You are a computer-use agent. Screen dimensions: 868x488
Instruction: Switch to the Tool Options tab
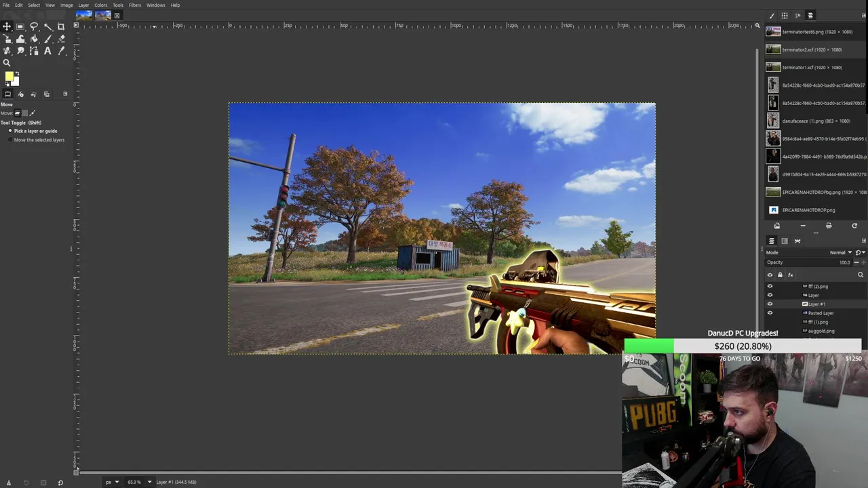click(x=7, y=94)
